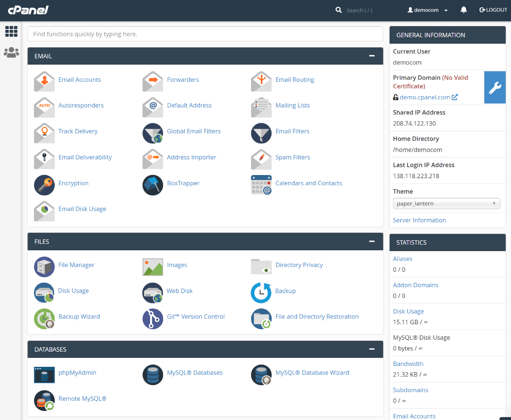
Task: Click the Mailing Lists text link
Action: click(293, 106)
